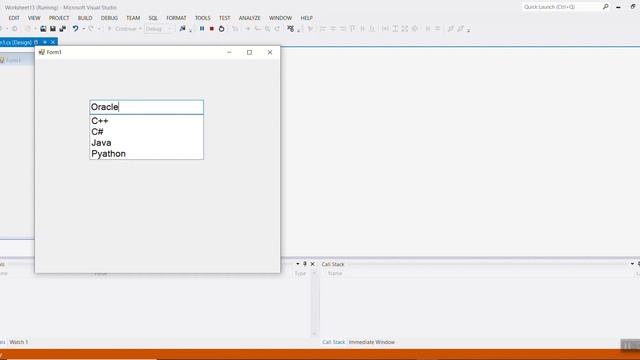Open the TOOLS menu
This screenshot has height=360, width=640.
(x=202, y=18)
